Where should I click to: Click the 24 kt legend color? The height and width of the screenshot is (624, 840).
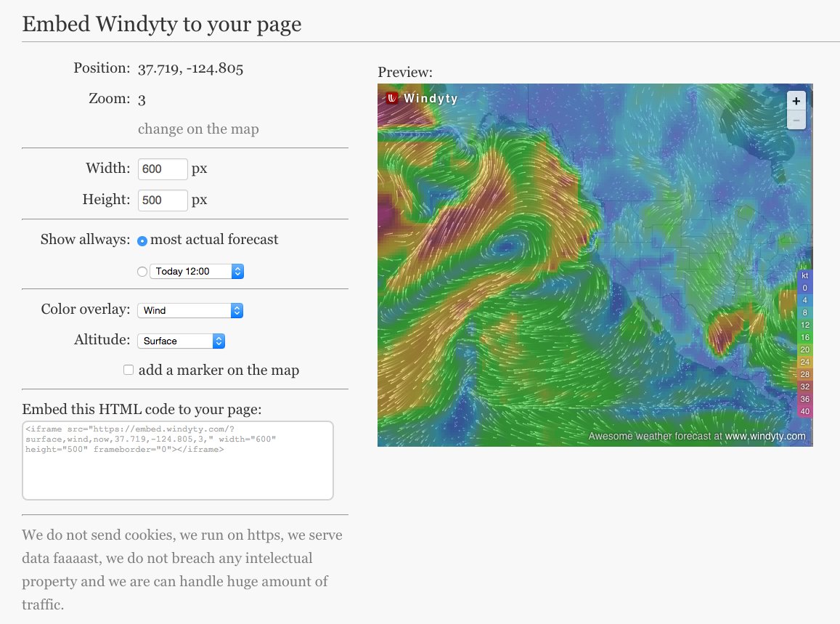click(x=804, y=362)
